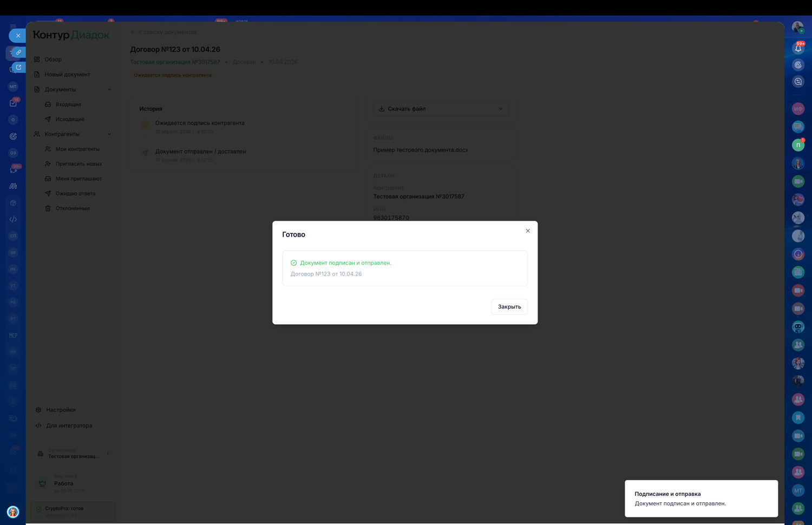
Task: Click the Подписание и отправка toast notification
Action: click(x=701, y=498)
